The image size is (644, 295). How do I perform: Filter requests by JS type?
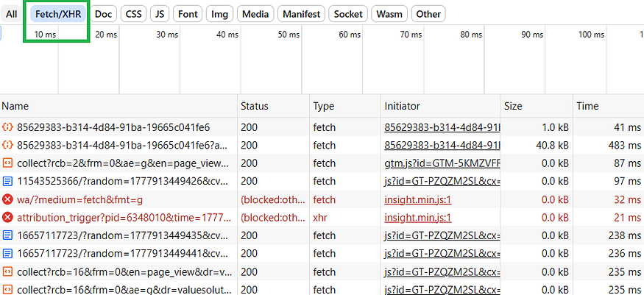pyautogui.click(x=160, y=15)
